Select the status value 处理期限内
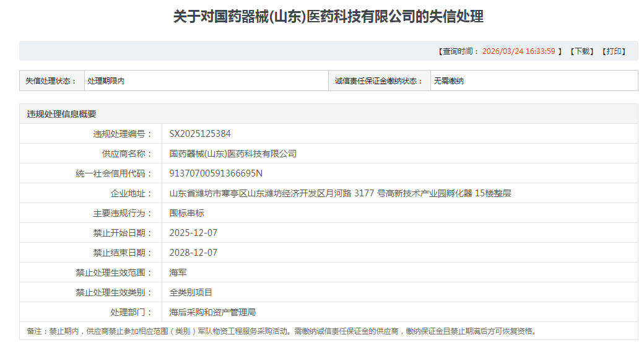644x345 pixels. coord(106,81)
